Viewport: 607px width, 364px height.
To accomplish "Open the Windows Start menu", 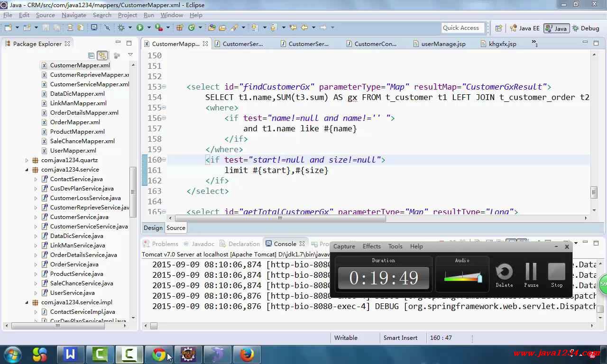I will [x=12, y=354].
